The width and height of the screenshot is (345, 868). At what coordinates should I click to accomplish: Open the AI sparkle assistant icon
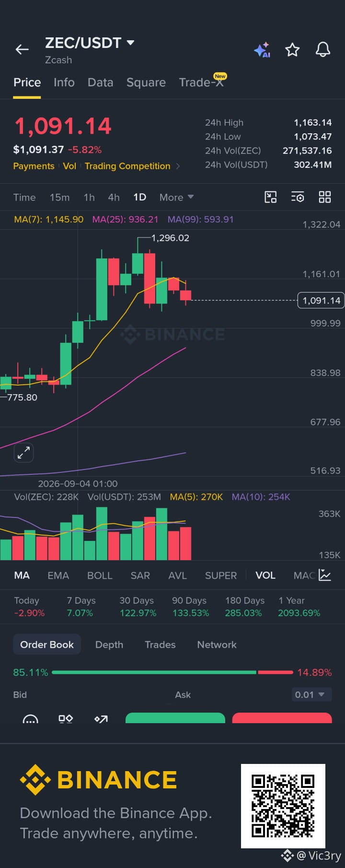coord(262,50)
